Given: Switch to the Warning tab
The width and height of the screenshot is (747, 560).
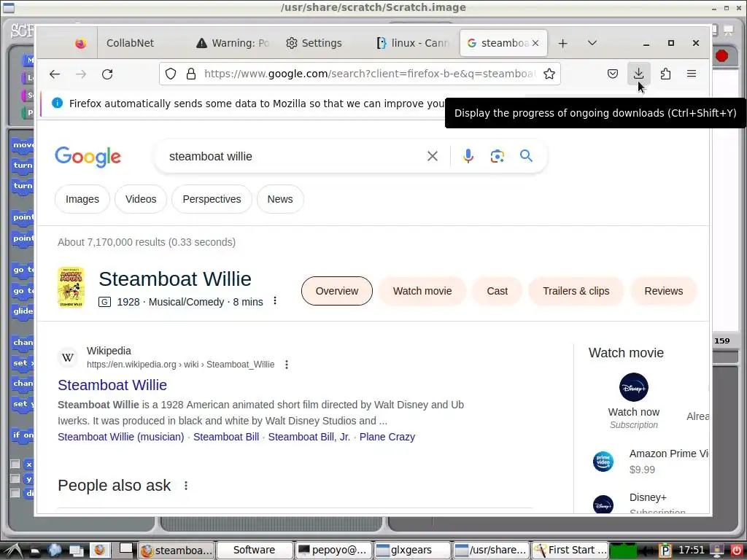Looking at the screenshot, I should tap(233, 43).
